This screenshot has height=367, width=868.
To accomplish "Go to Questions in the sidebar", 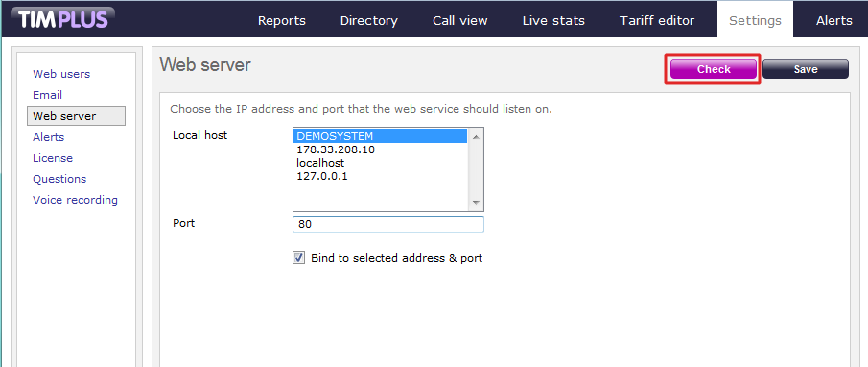I will (x=59, y=179).
